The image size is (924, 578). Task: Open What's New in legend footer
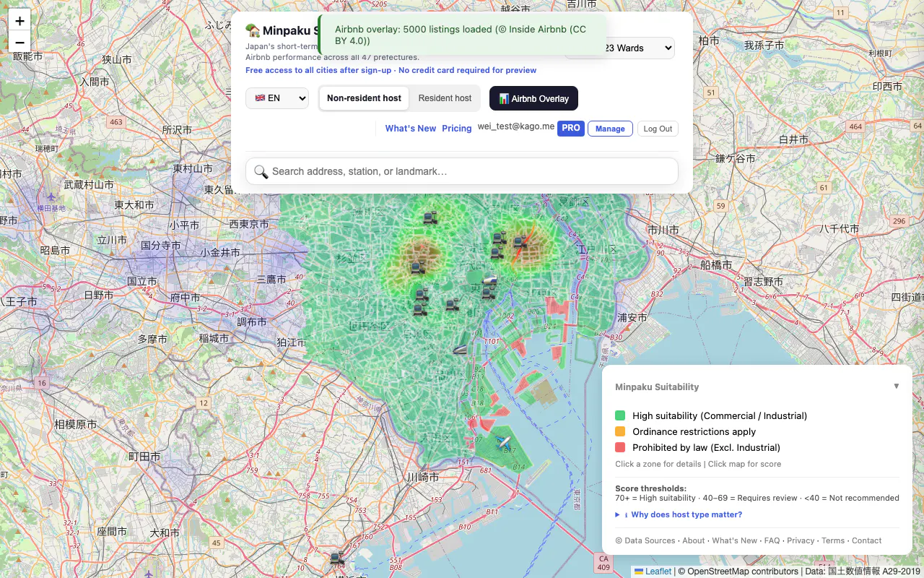click(734, 540)
